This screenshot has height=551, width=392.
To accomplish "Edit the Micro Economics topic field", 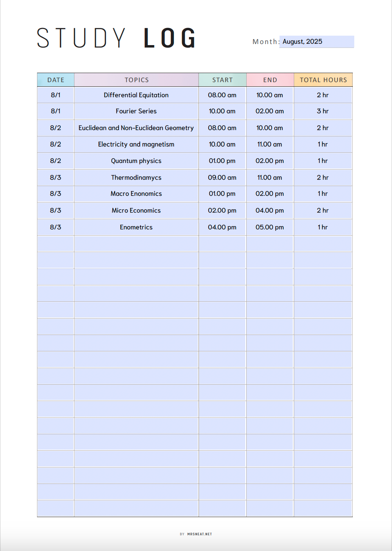I will point(136,210).
